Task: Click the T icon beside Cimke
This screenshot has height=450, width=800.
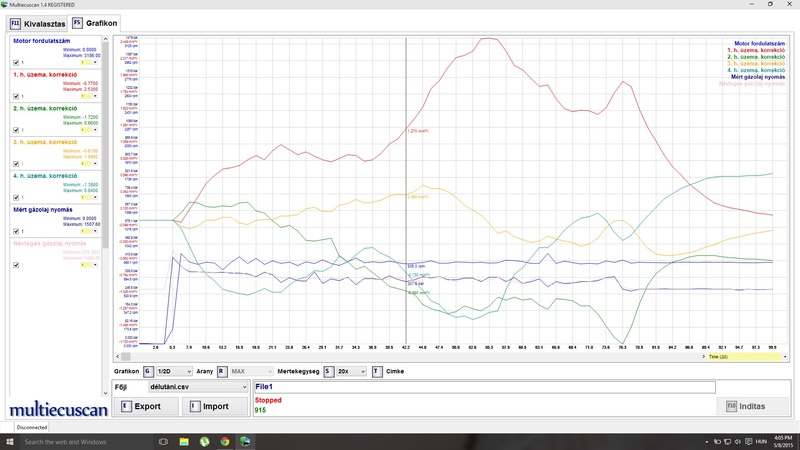Action: (x=376, y=370)
